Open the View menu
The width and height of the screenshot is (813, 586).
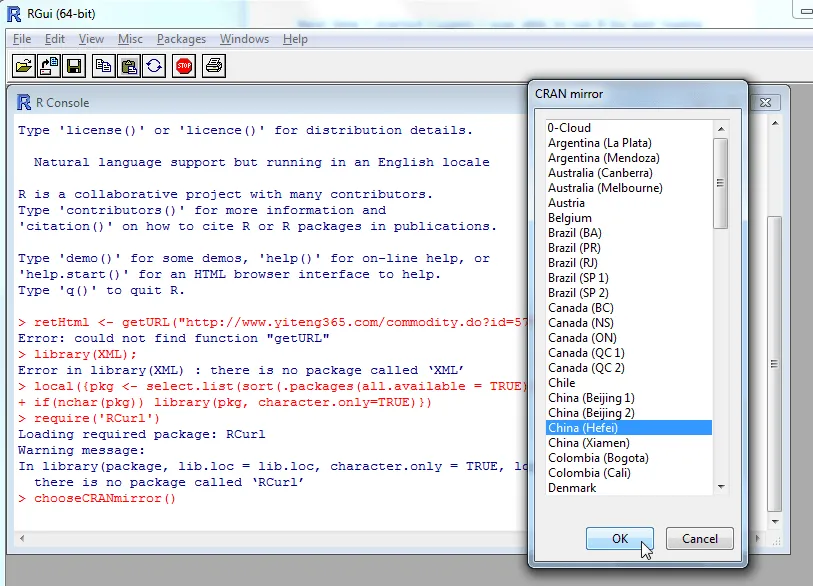[91, 39]
